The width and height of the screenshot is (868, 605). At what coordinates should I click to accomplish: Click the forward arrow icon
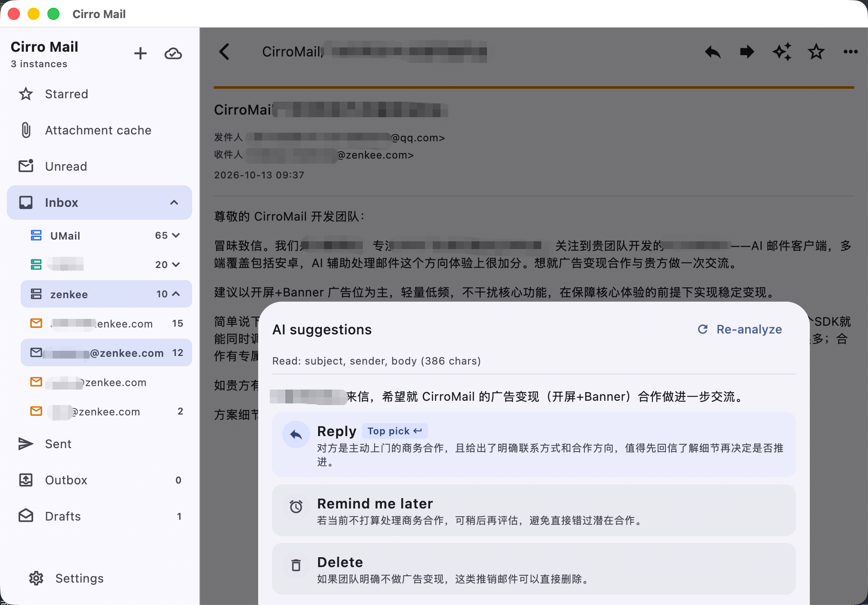pyautogui.click(x=747, y=52)
